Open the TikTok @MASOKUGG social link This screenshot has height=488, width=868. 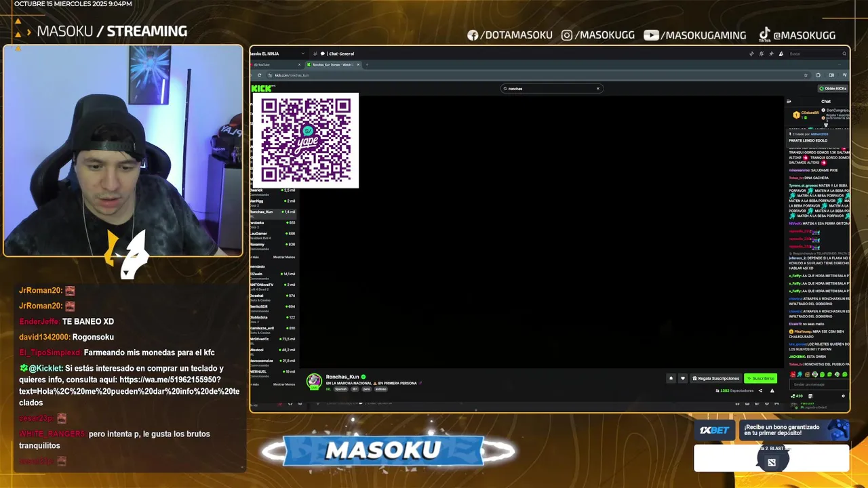pos(797,35)
